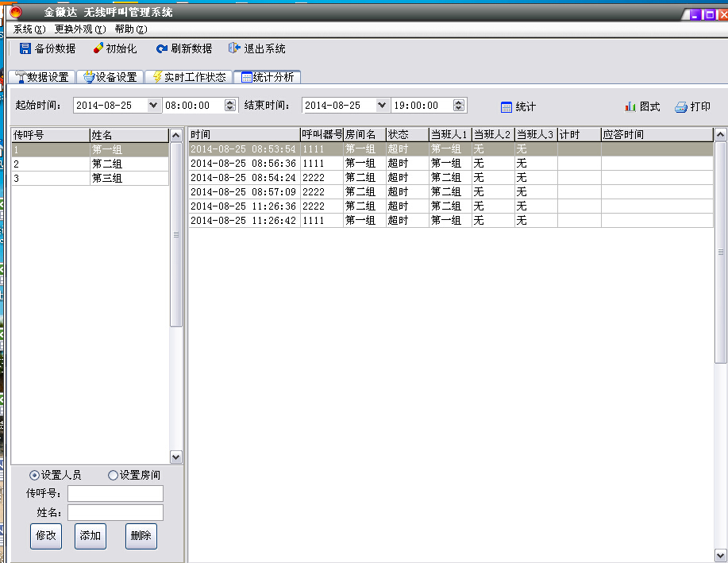This screenshot has height=563, width=728.
Task: Click the 初始化 icon in toolbar
Action: click(x=98, y=48)
